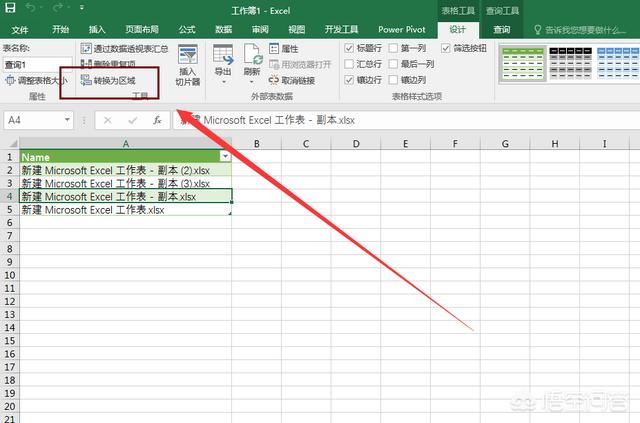Open the Power Pivot tab
The width and height of the screenshot is (640, 423).
[402, 29]
